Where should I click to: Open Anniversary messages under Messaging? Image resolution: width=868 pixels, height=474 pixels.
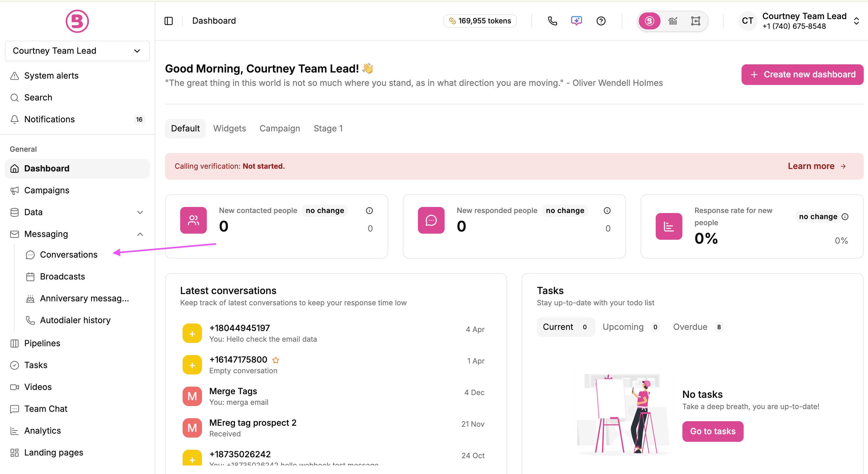coord(84,299)
